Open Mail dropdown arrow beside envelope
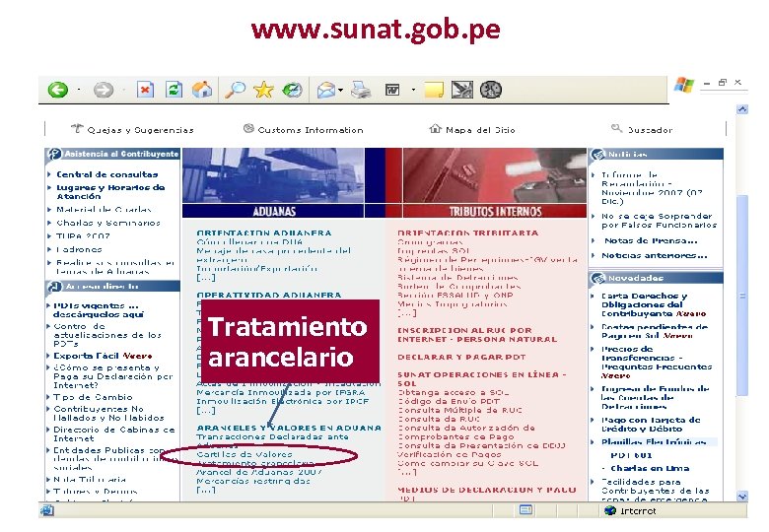Viewport: 769px width, 532px height. pos(340,90)
